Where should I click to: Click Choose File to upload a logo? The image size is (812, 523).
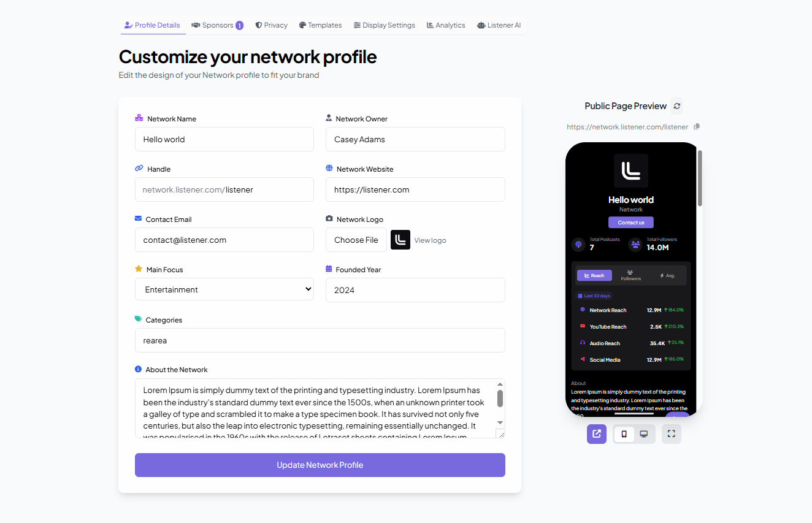click(x=356, y=240)
